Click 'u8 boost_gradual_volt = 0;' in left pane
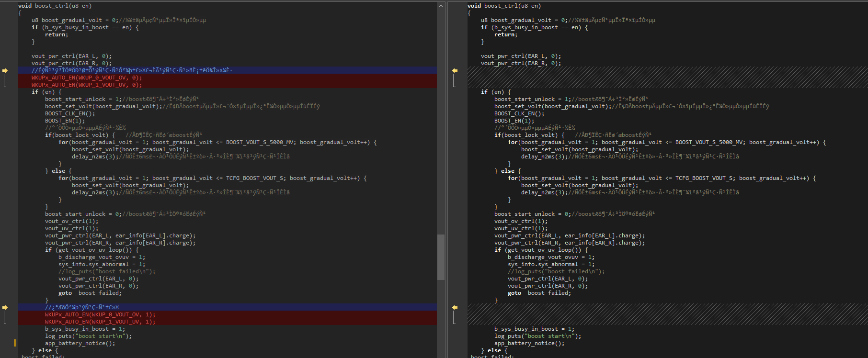The width and height of the screenshot is (868, 358). 75,20
